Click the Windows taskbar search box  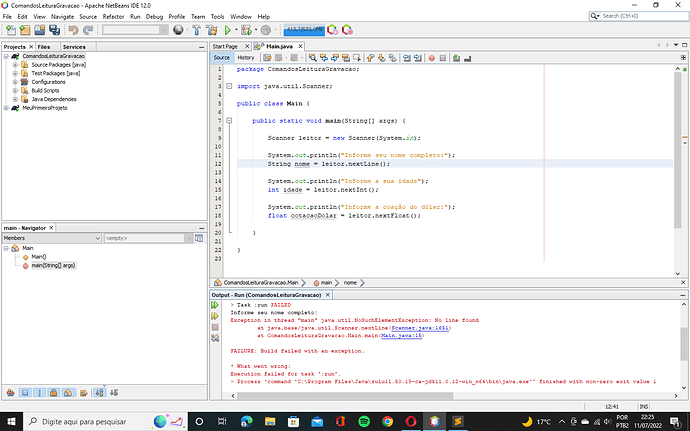click(x=105, y=422)
